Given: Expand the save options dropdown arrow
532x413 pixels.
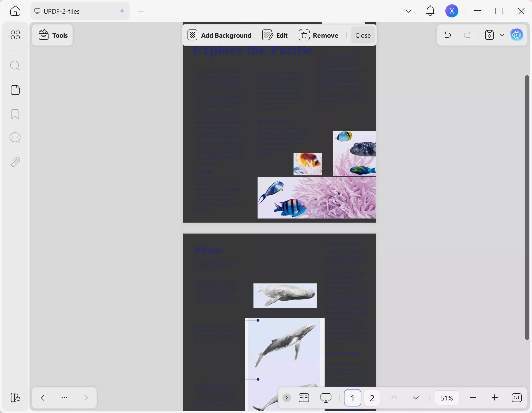Looking at the screenshot, I should [x=502, y=35].
